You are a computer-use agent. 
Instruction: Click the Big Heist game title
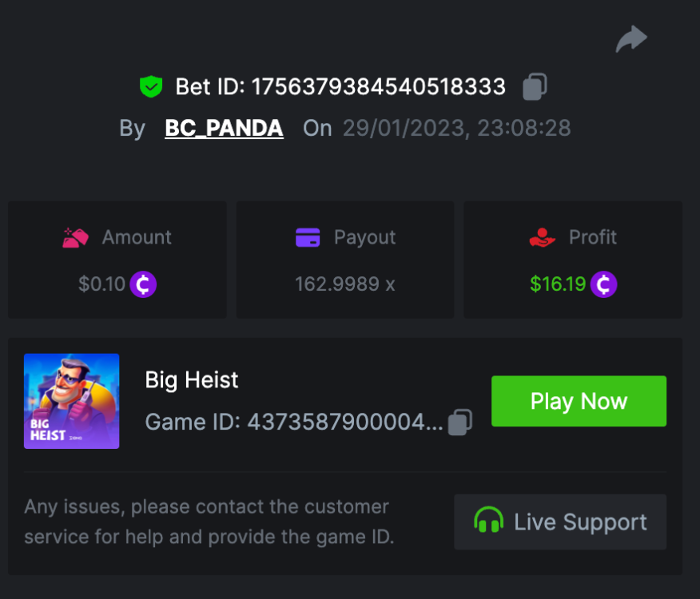(192, 379)
